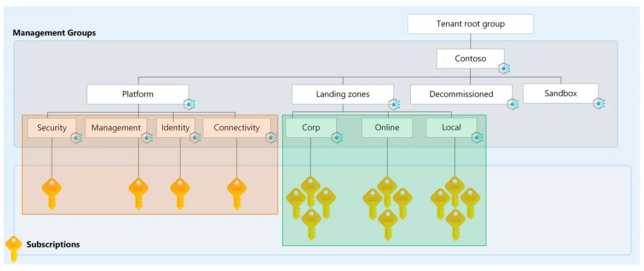
Task: Select the bottom key under Online
Action: click(x=388, y=225)
